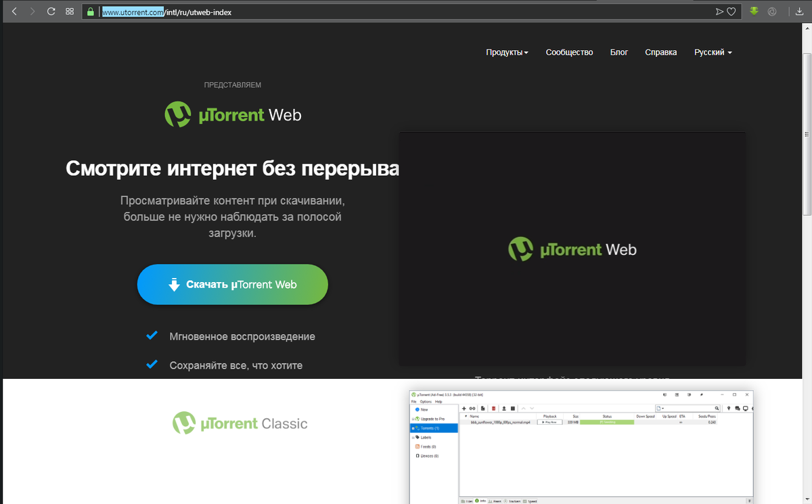
Task: Click the download arrow inside the Скачать button
Action: (174, 284)
